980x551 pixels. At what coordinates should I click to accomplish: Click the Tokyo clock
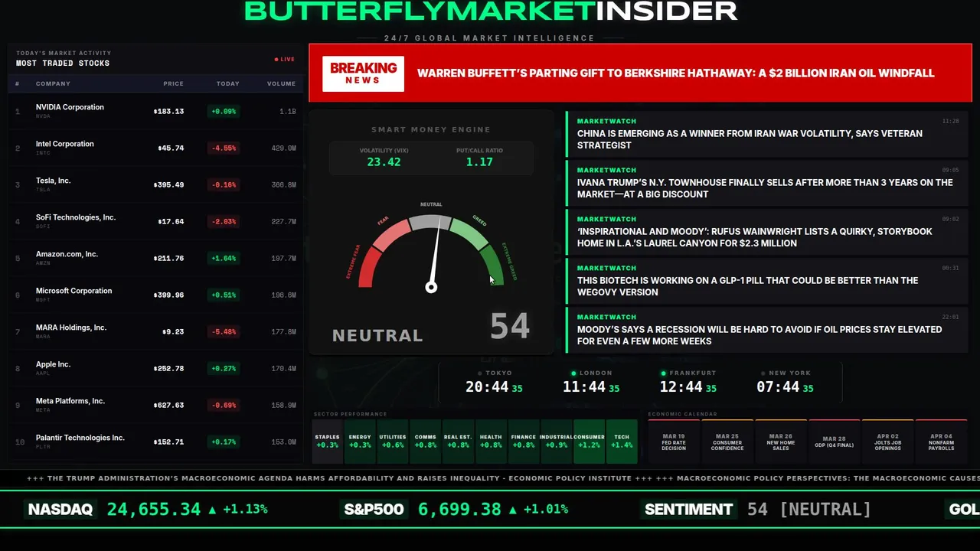[x=494, y=382]
